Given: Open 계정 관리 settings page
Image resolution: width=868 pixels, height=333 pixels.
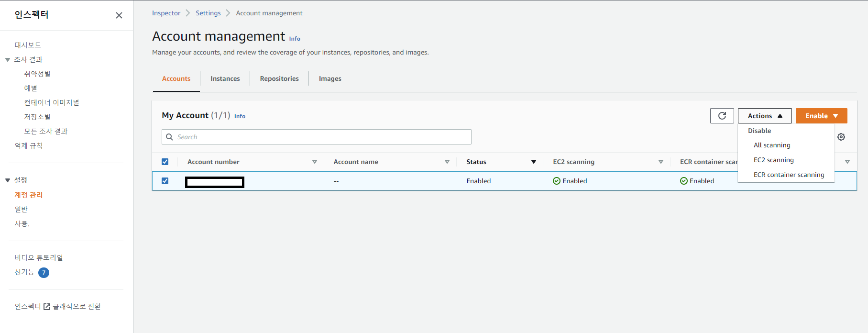Looking at the screenshot, I should (29, 195).
